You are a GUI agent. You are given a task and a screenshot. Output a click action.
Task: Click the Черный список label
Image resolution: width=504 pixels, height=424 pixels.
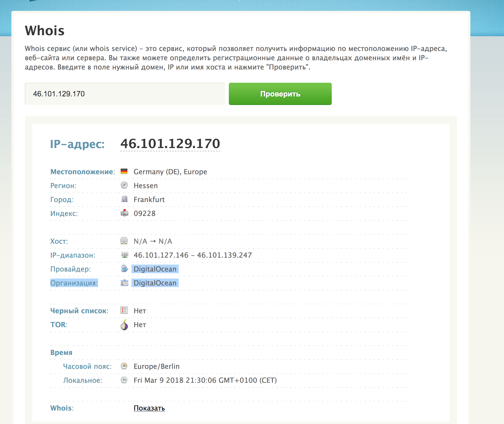(x=79, y=311)
